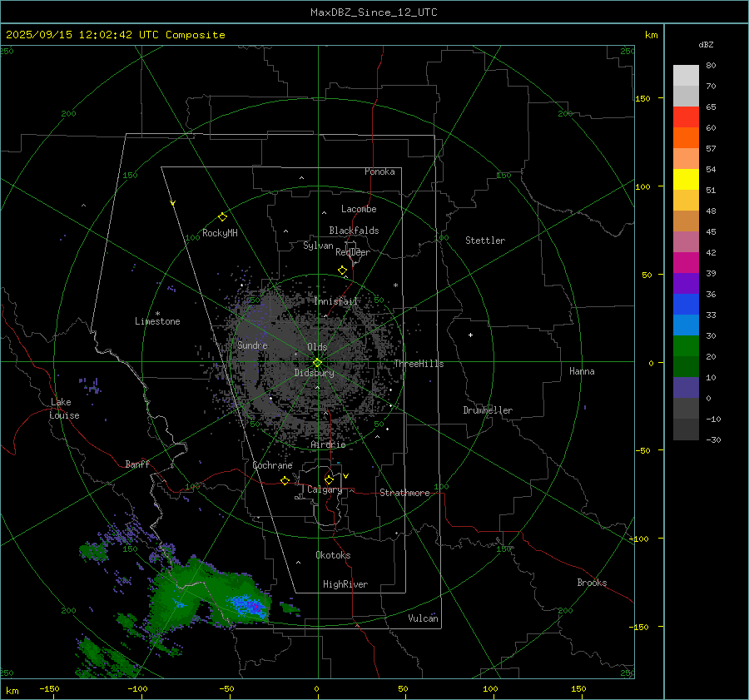
Task: Pick the magenta 39-42 dBZ legend swatch
Action: (686, 262)
